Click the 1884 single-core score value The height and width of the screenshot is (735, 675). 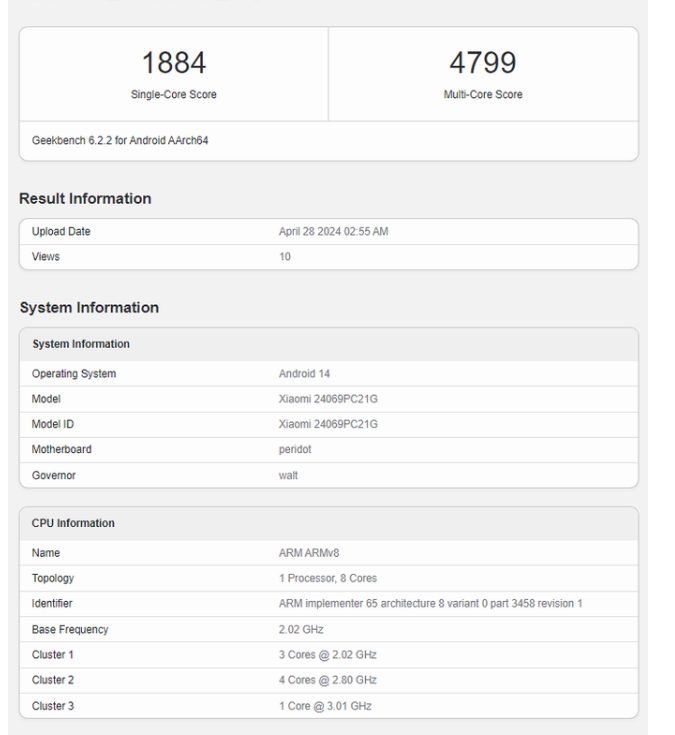[x=173, y=63]
